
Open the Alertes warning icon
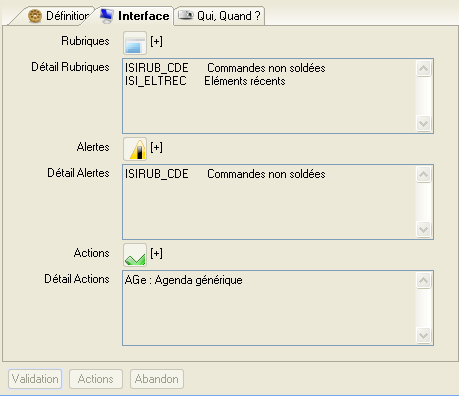pos(135,149)
